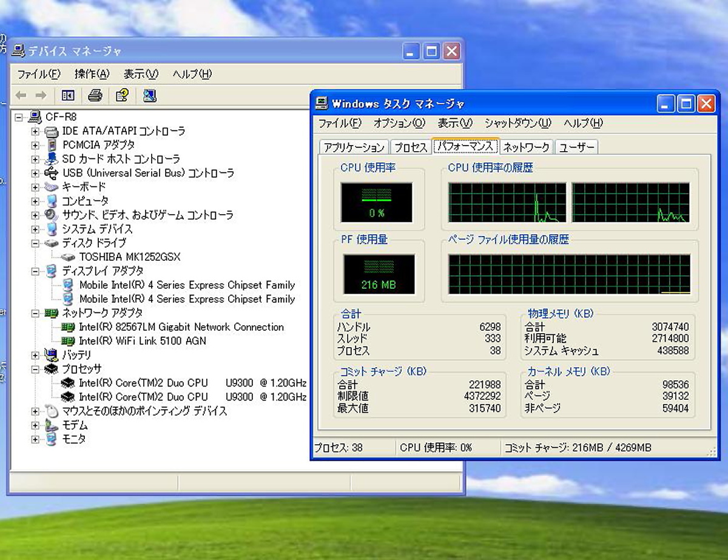The height and width of the screenshot is (560, 728).
Task: Click the Task Manager title bar icon
Action: [x=323, y=104]
